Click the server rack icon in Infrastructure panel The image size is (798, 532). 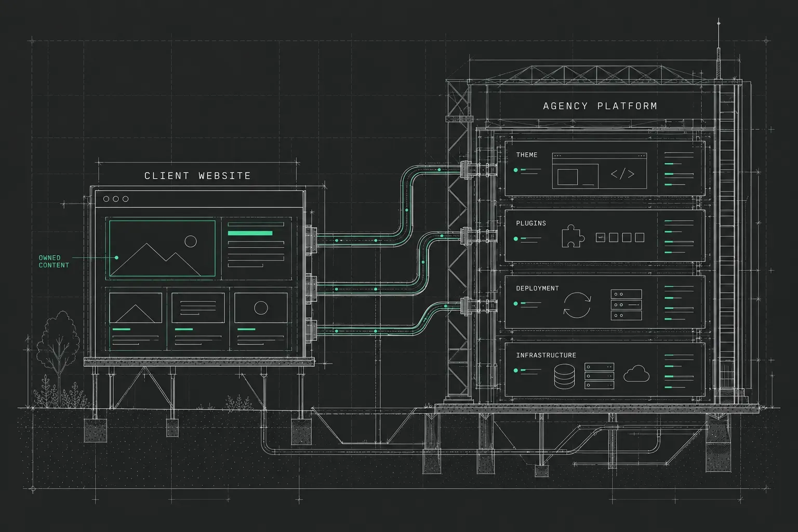(x=600, y=376)
